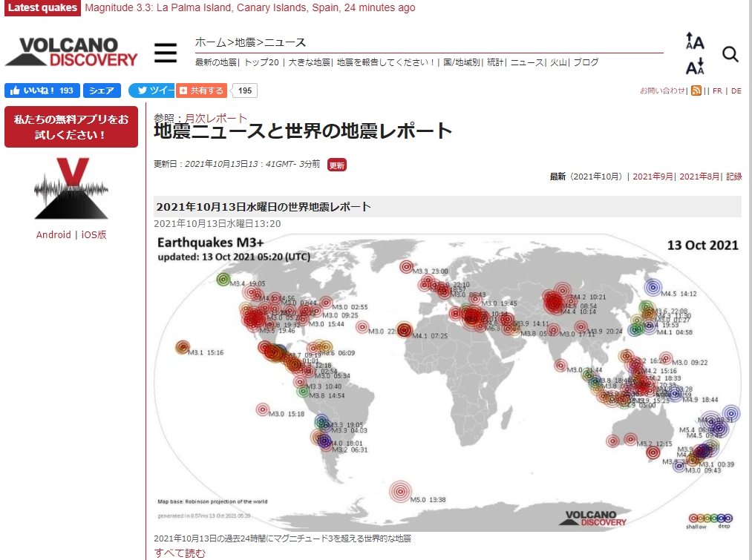This screenshot has width=752, height=560.
Task: Decrease text size with A-down icon
Action: point(694,66)
